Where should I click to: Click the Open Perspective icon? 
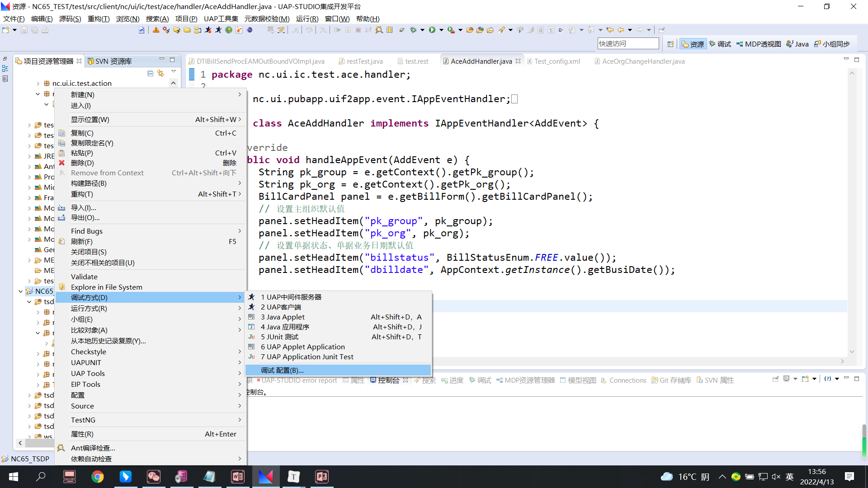(x=670, y=44)
